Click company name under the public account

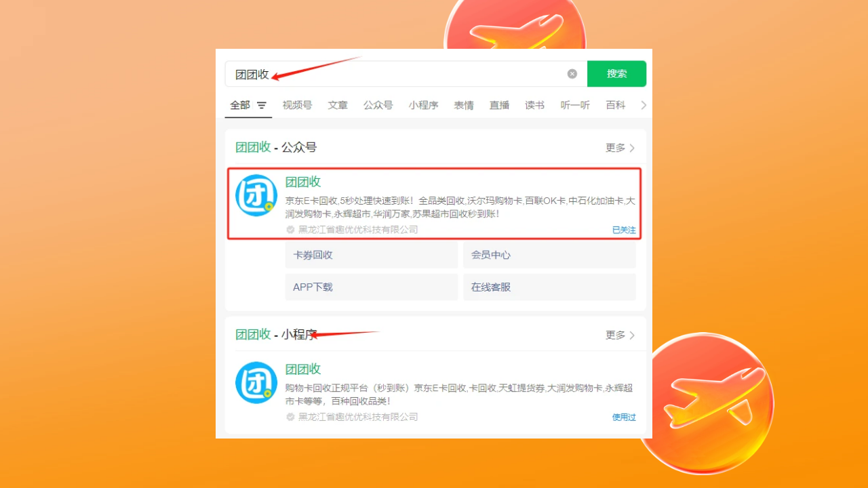point(358,230)
